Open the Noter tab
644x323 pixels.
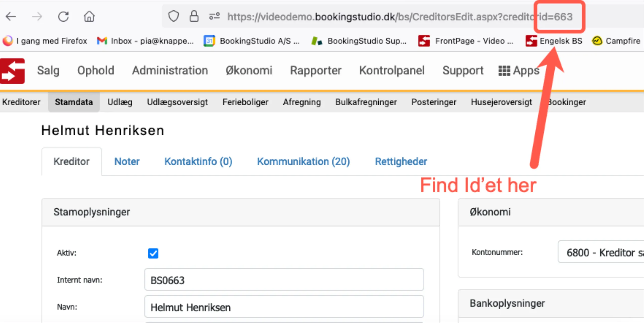tap(127, 161)
